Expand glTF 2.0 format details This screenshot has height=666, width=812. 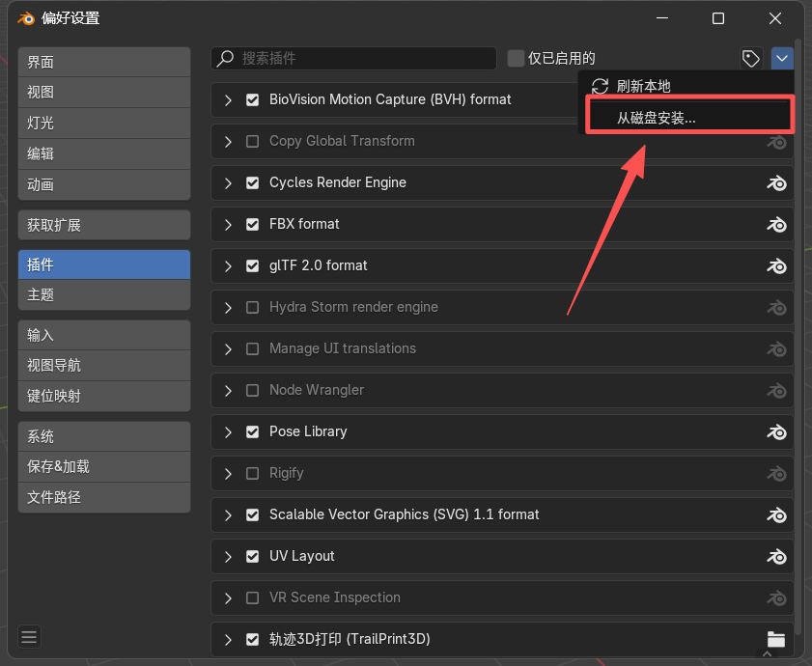[228, 266]
